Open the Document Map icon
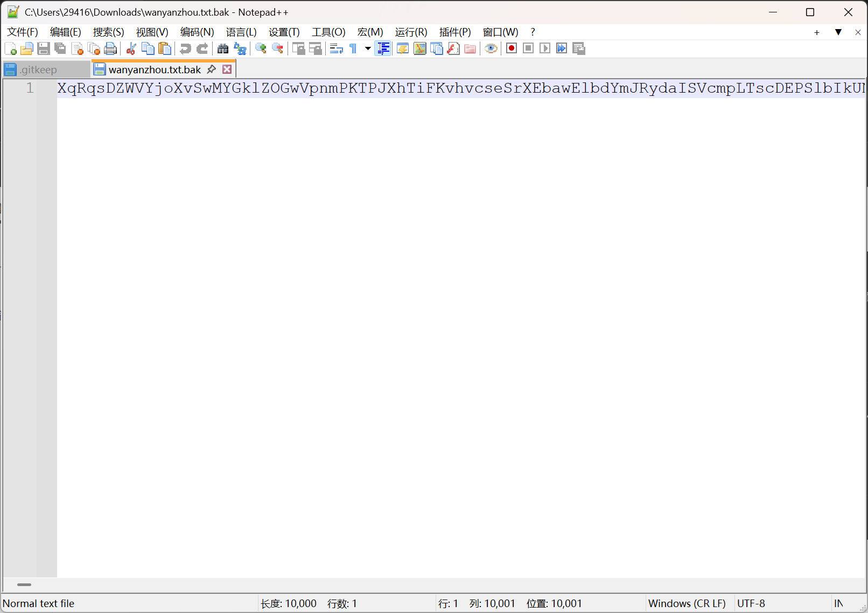Viewport: 868px width, 613px height. pyautogui.click(x=419, y=49)
